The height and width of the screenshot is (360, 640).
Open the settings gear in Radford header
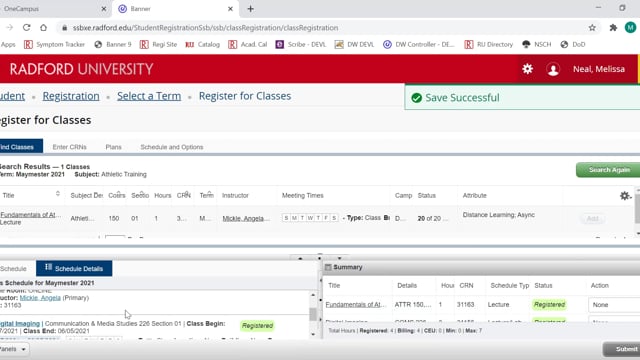coord(527,69)
